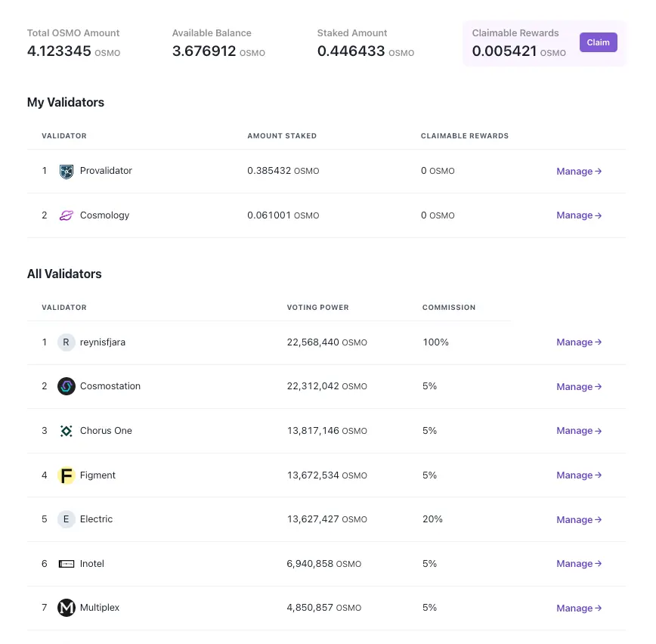Manage the Cosmostation validator

coord(579,387)
